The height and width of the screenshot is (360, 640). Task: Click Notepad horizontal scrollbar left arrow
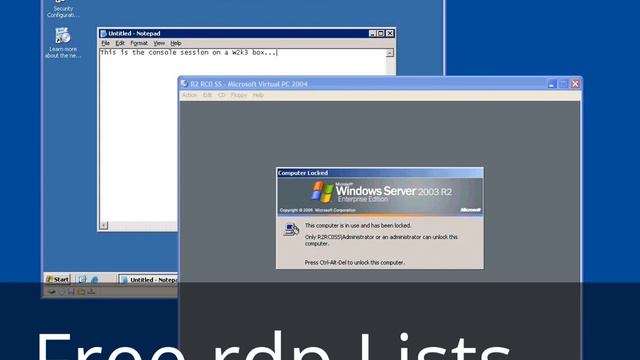(104, 225)
